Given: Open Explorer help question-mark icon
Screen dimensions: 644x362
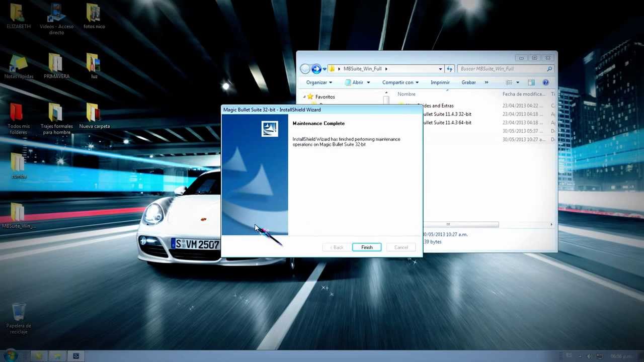Looking at the screenshot, I should 546,82.
